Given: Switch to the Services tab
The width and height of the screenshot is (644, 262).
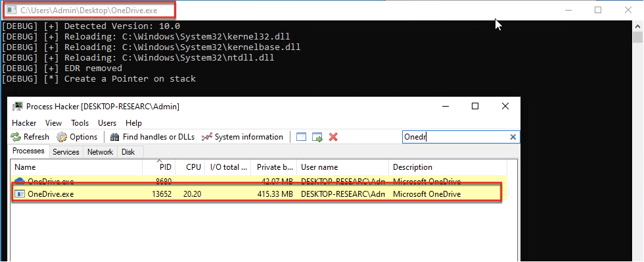Looking at the screenshot, I should tap(66, 152).
